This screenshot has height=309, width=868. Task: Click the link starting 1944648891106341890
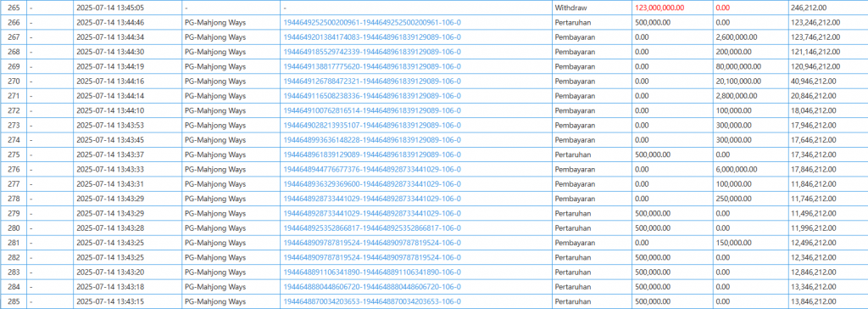[372, 272]
